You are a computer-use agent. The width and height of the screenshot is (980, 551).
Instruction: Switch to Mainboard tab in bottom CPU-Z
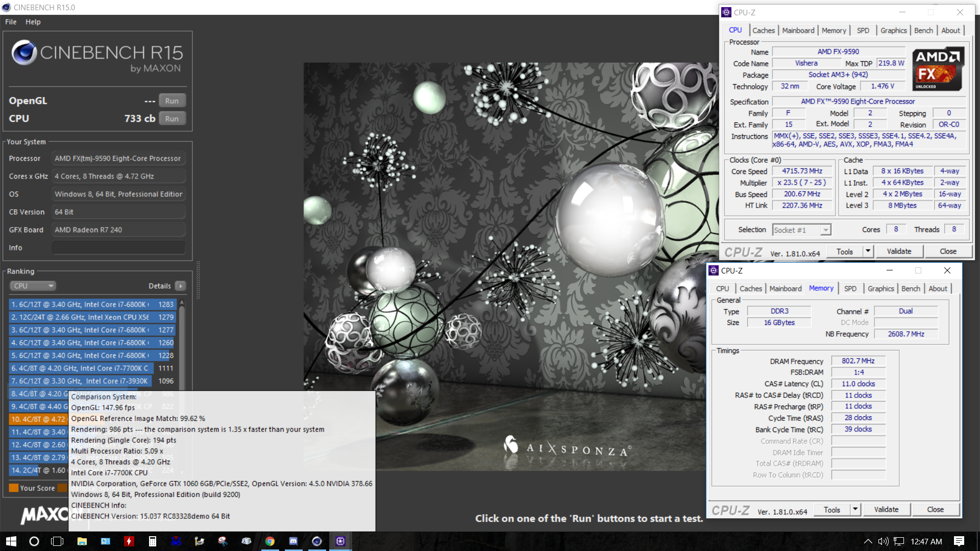(x=785, y=289)
